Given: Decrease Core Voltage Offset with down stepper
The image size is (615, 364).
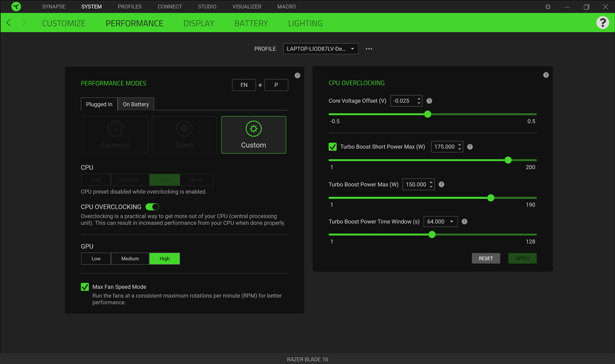Looking at the screenshot, I should (419, 103).
